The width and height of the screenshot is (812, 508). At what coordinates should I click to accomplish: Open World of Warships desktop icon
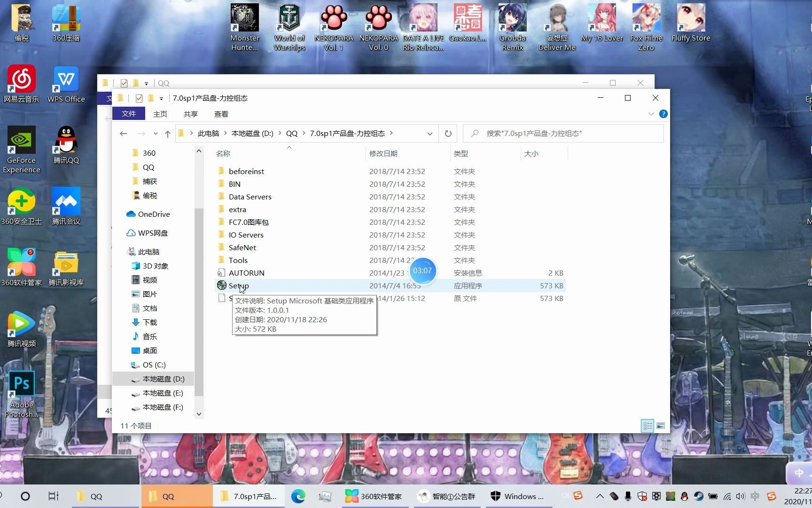pyautogui.click(x=289, y=27)
